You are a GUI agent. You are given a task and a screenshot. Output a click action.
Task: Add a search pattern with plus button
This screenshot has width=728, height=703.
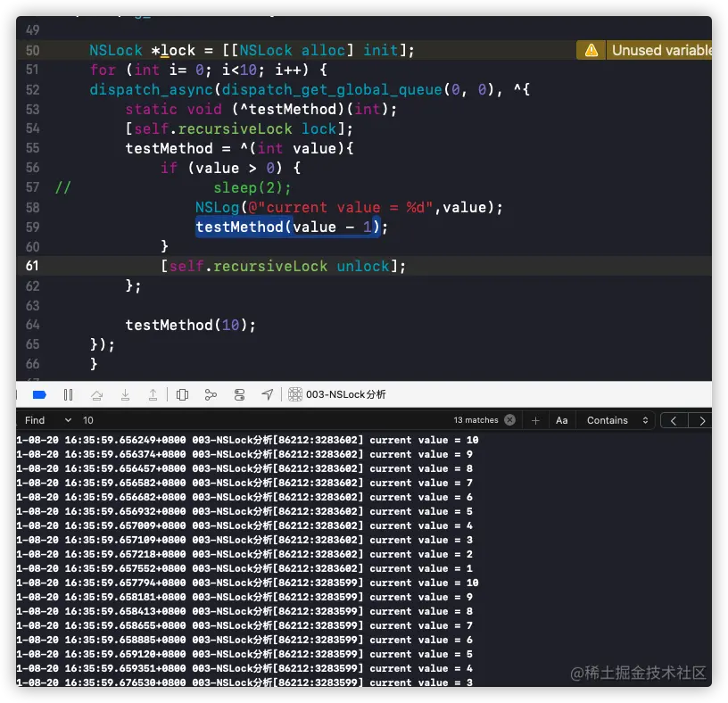(535, 420)
